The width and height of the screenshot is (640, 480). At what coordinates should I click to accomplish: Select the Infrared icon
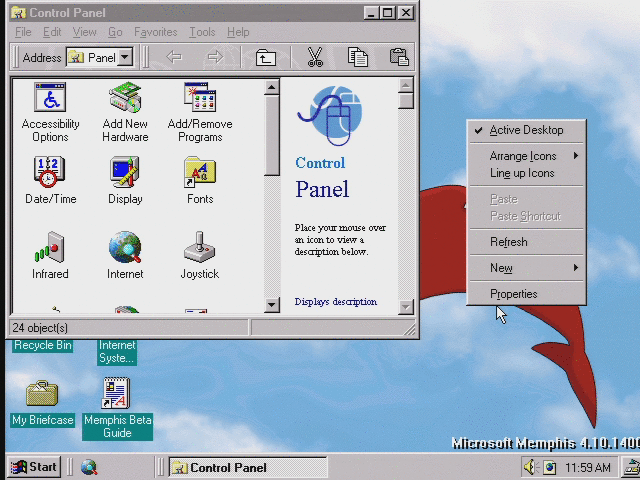click(50, 247)
